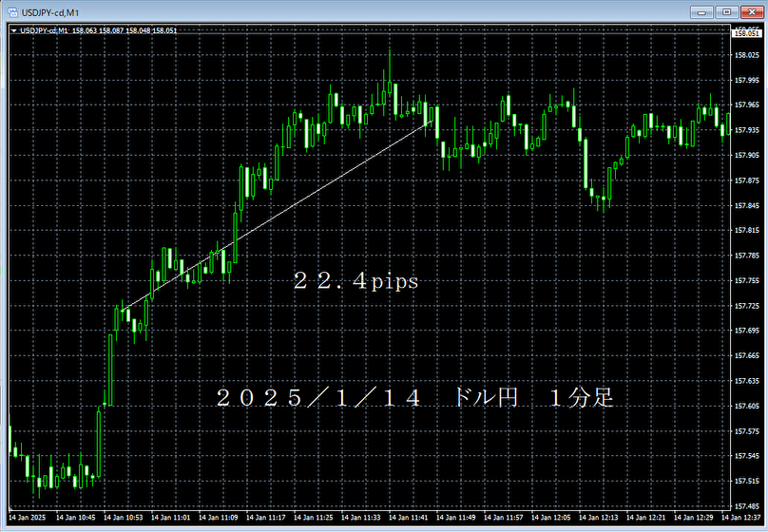
Task: Select the 2025/1/14 ドル円 1分足 text label
Action: pyautogui.click(x=414, y=397)
